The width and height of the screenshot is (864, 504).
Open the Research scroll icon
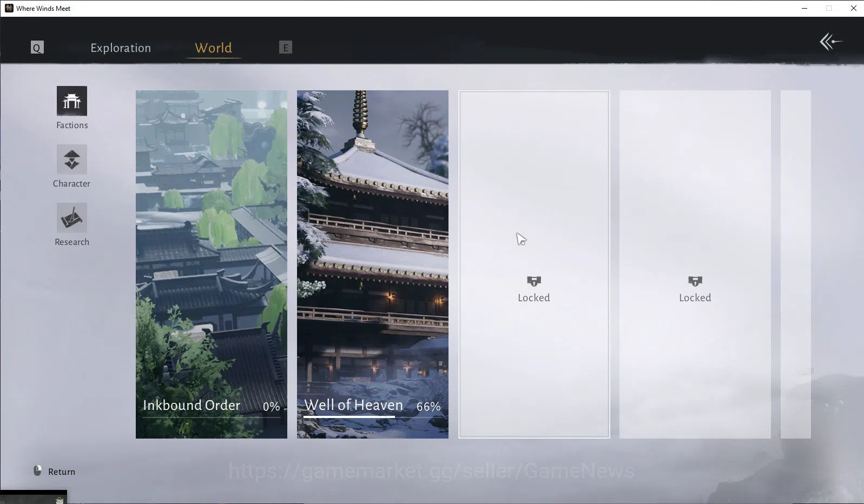click(x=72, y=218)
